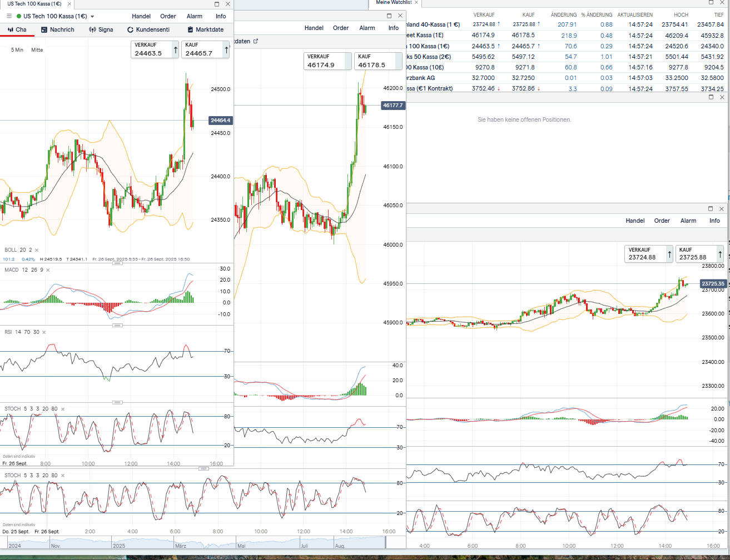Screen dimensions: 730x560
Task: Grab resize handle between MACD and RSI panels
Action: click(x=117, y=326)
